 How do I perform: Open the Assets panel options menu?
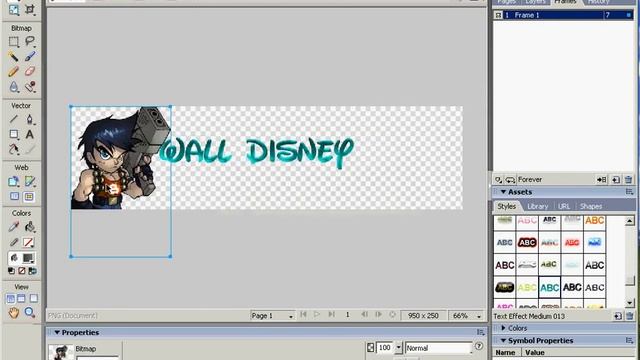coord(629,192)
